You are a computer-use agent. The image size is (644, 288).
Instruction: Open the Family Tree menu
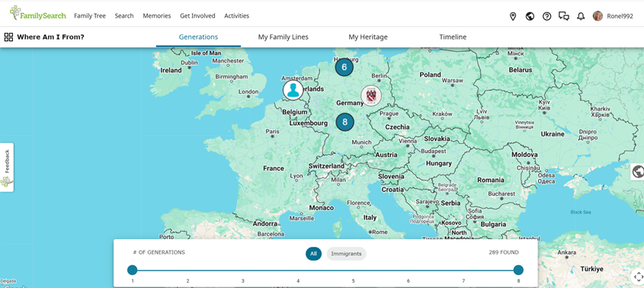point(90,16)
